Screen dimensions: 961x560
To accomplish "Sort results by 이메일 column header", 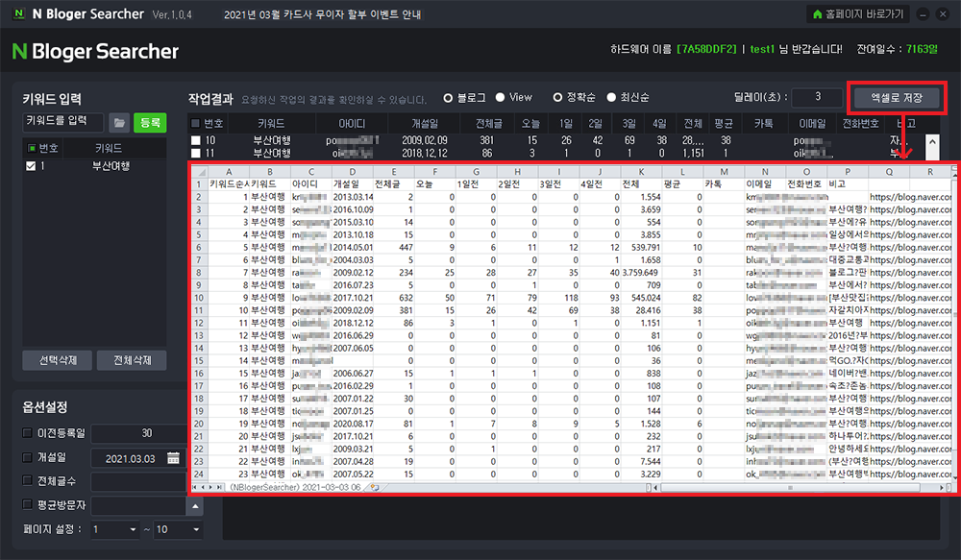I will (813, 124).
